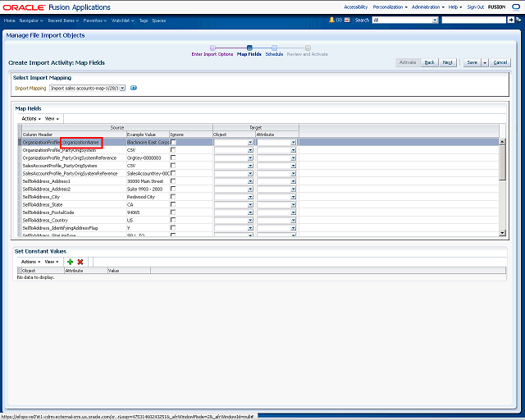
Task: Click the Save split-button arrow
Action: click(x=485, y=62)
